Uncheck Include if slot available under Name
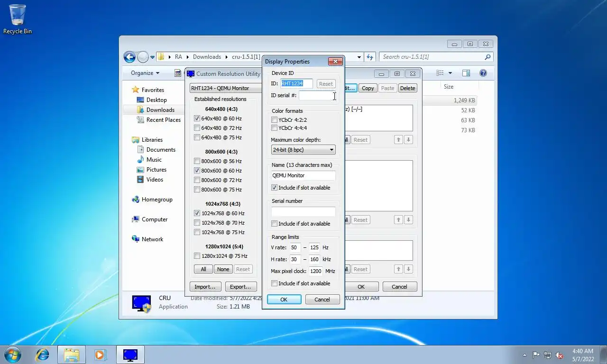 click(274, 188)
